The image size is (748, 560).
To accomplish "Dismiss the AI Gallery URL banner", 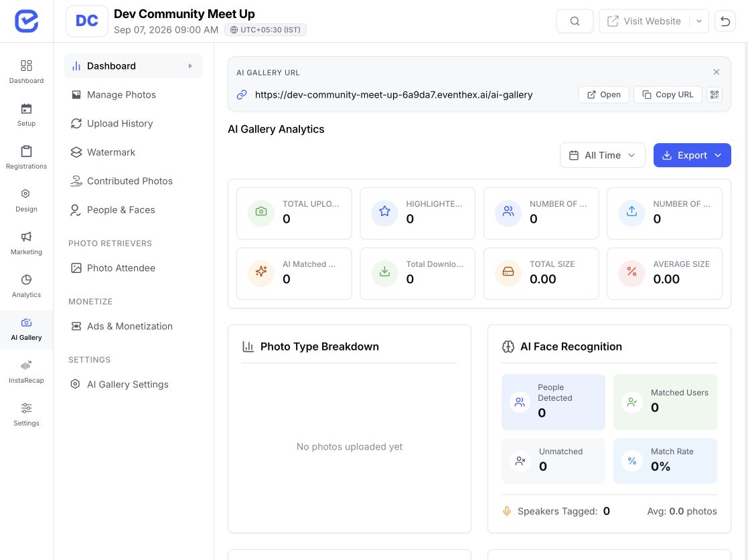I will click(716, 72).
